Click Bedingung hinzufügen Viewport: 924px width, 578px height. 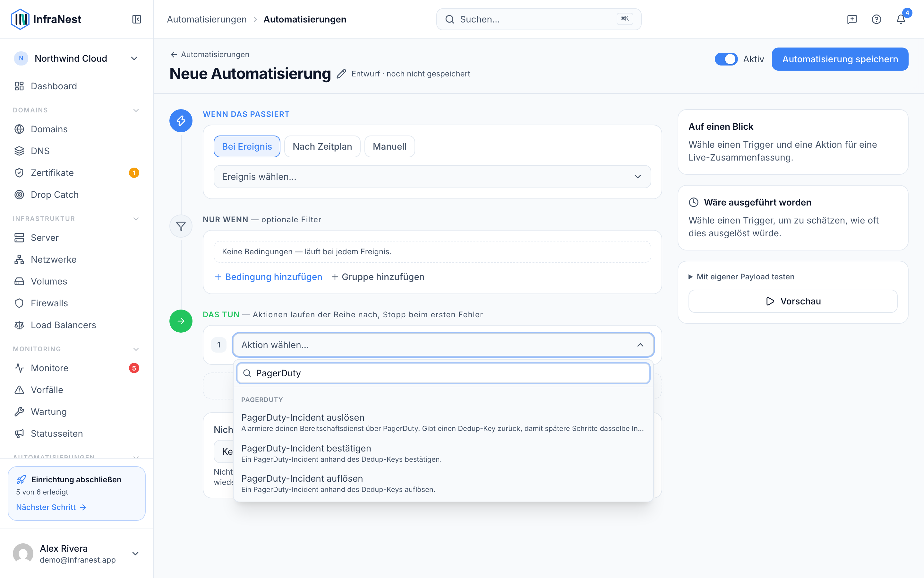coord(269,277)
